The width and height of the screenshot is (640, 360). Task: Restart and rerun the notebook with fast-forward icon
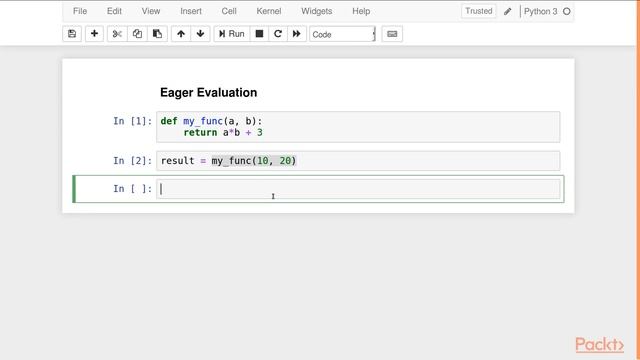(297, 34)
